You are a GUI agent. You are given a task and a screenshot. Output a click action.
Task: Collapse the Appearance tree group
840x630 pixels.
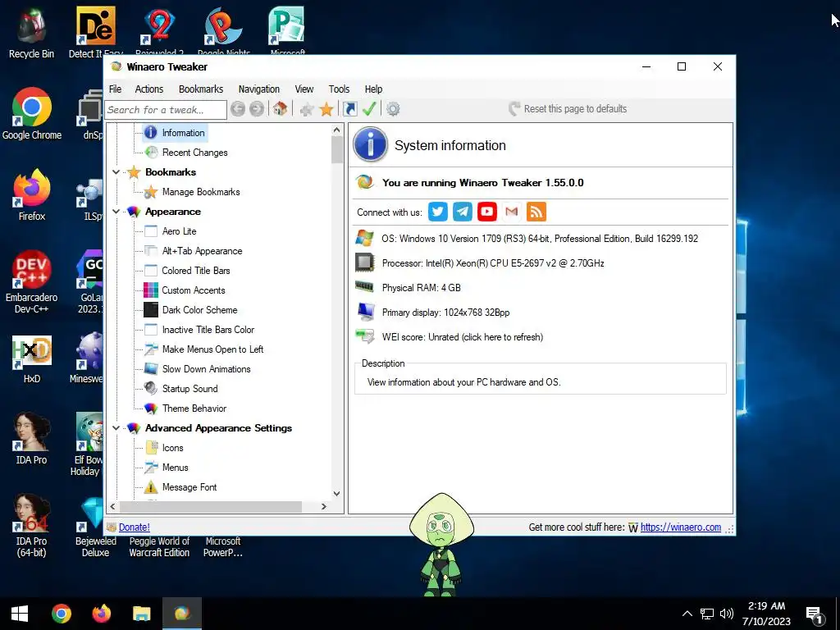coord(116,212)
